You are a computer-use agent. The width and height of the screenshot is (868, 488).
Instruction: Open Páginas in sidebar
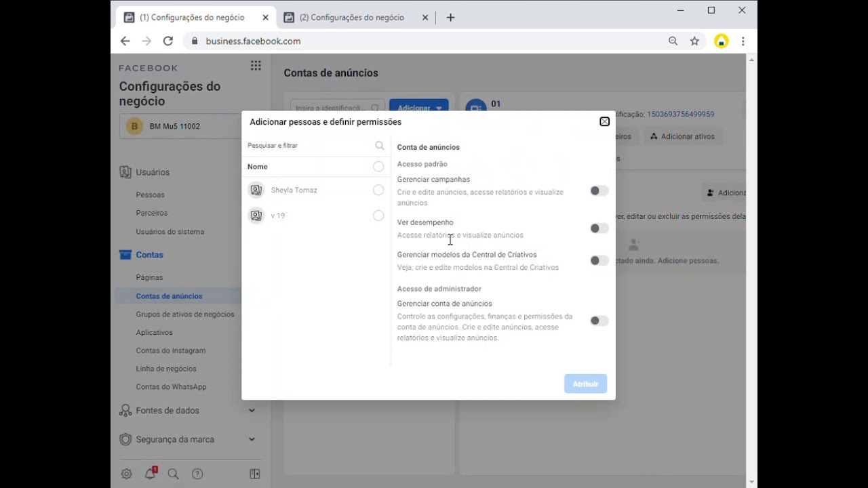click(149, 277)
